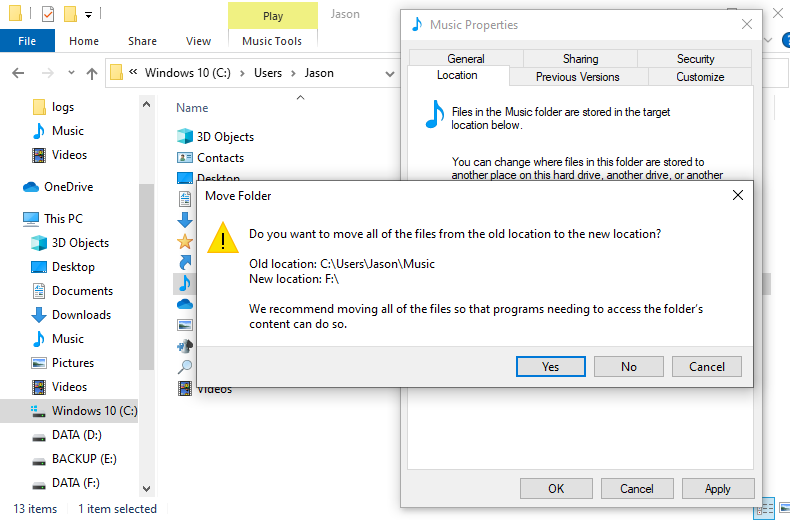This screenshot has width=790, height=520.
Task: Go up one folder level
Action: (x=92, y=74)
